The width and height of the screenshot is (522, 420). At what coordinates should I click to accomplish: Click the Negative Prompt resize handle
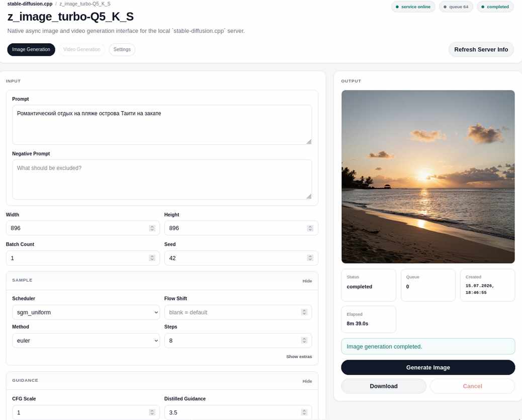(309, 197)
